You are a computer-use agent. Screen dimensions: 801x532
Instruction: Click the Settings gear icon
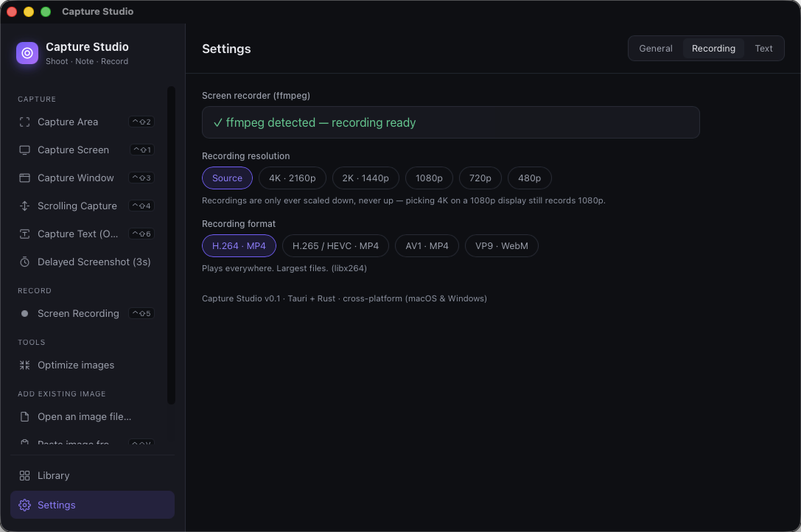point(24,505)
